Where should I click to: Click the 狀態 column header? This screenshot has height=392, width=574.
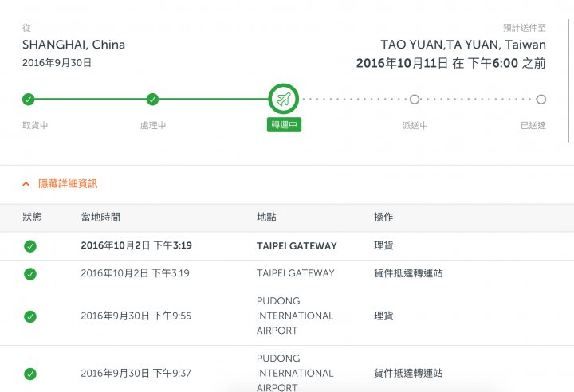click(x=32, y=217)
